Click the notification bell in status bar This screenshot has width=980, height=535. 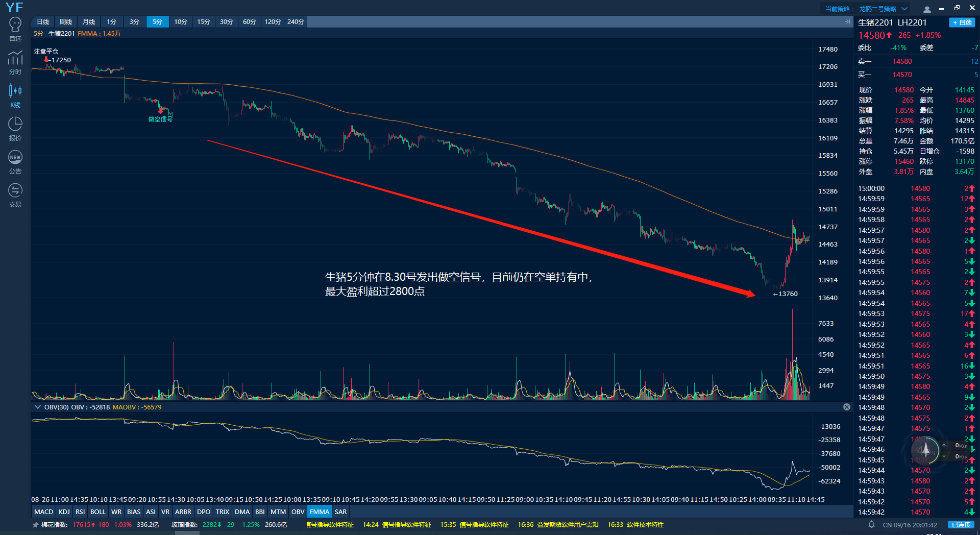pos(872,525)
